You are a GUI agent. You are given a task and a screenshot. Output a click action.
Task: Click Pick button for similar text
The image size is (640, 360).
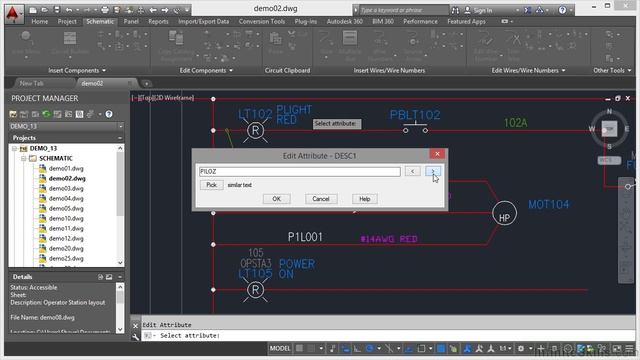(x=211, y=185)
